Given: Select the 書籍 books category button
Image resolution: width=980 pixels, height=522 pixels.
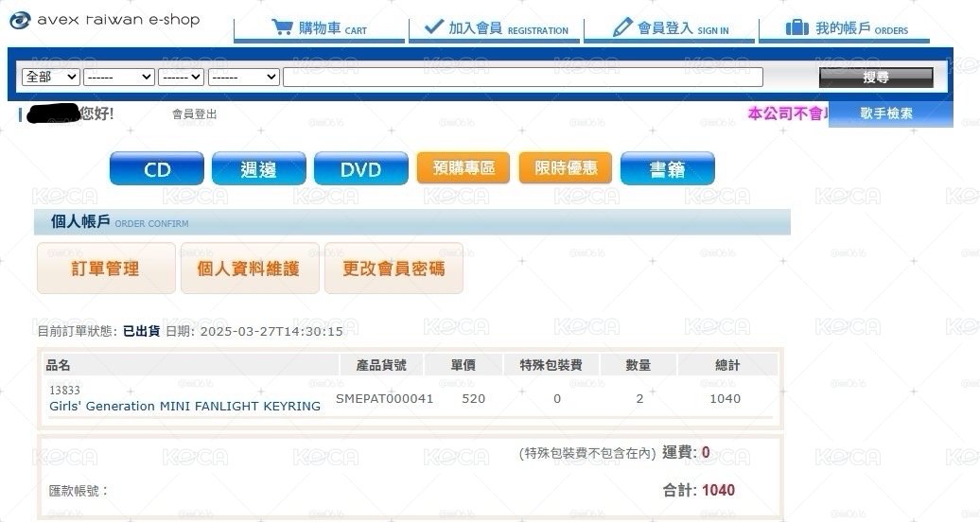Looking at the screenshot, I should pyautogui.click(x=668, y=168).
